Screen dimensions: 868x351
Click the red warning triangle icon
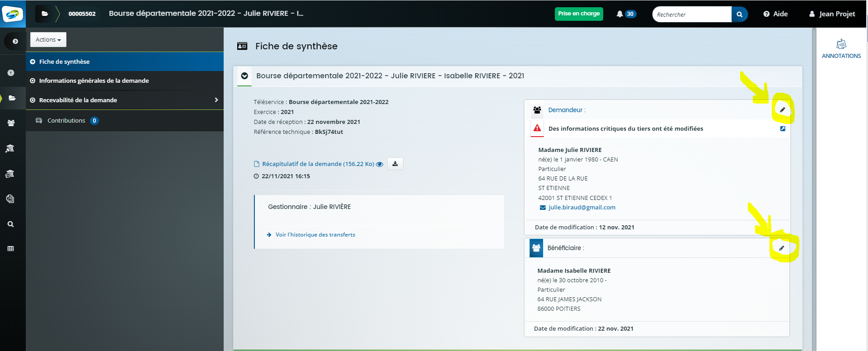point(537,128)
